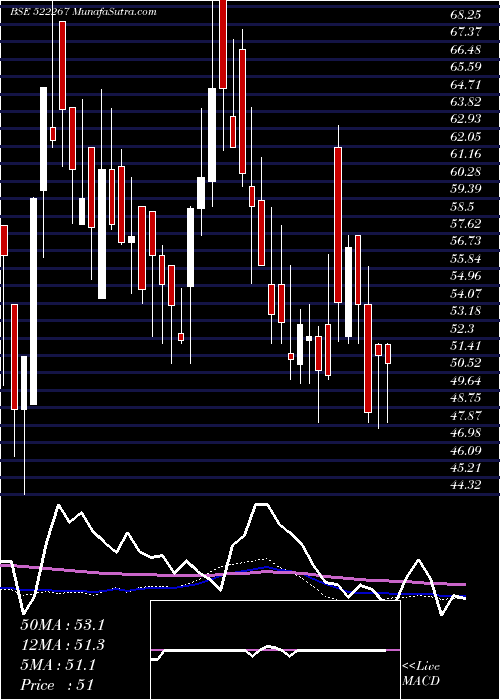Click the 47.87 price axis label
The image size is (500, 700).
coord(466,416)
